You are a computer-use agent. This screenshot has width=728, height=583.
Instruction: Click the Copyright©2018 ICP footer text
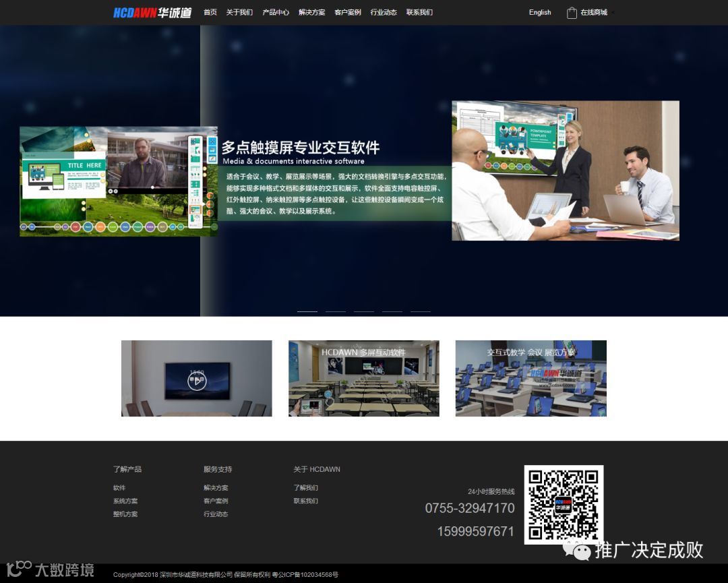[226, 575]
